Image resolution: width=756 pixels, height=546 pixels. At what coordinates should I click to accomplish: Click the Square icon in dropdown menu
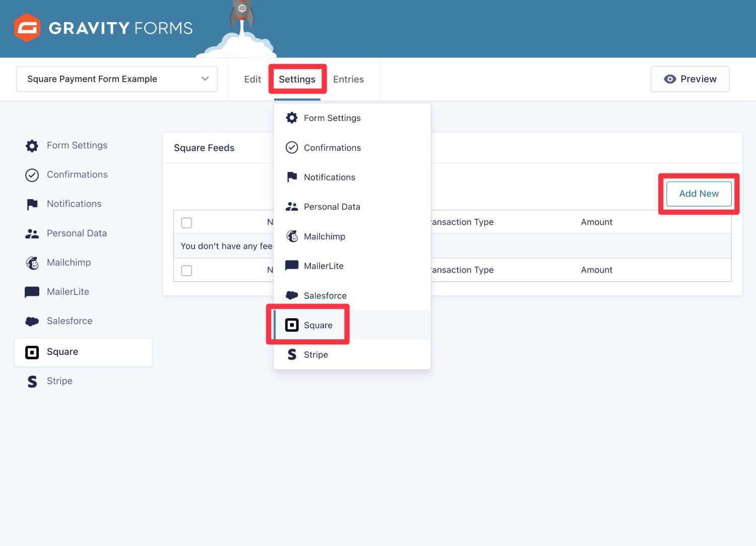[292, 325]
